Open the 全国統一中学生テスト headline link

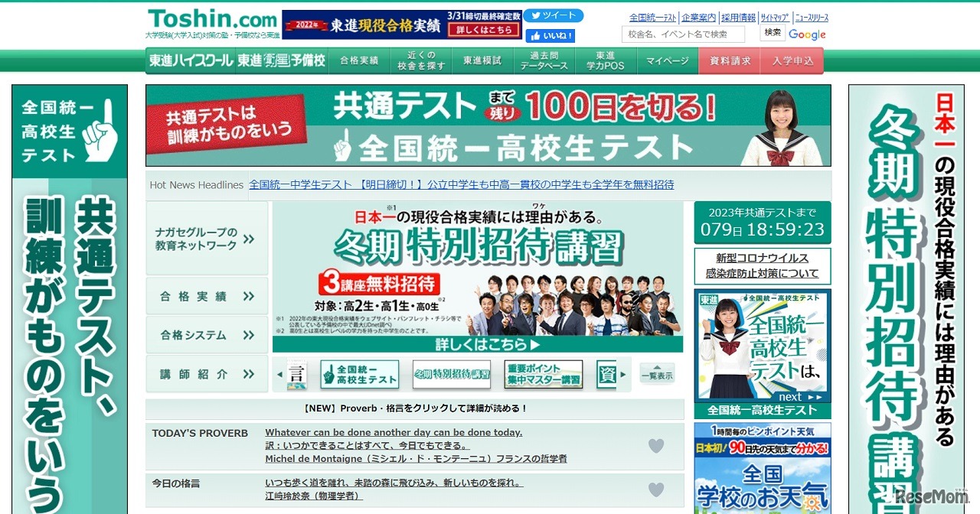462,184
